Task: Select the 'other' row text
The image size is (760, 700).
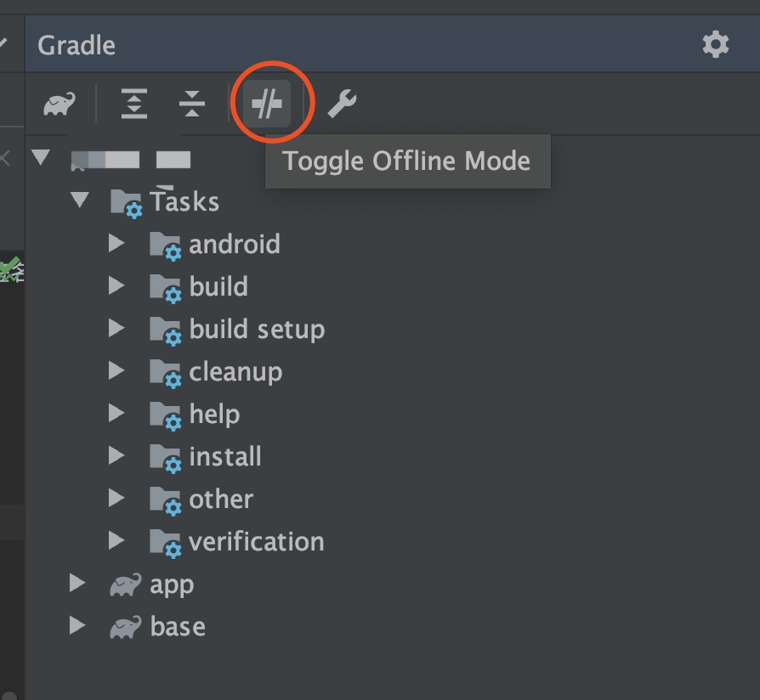Action: coord(221,500)
